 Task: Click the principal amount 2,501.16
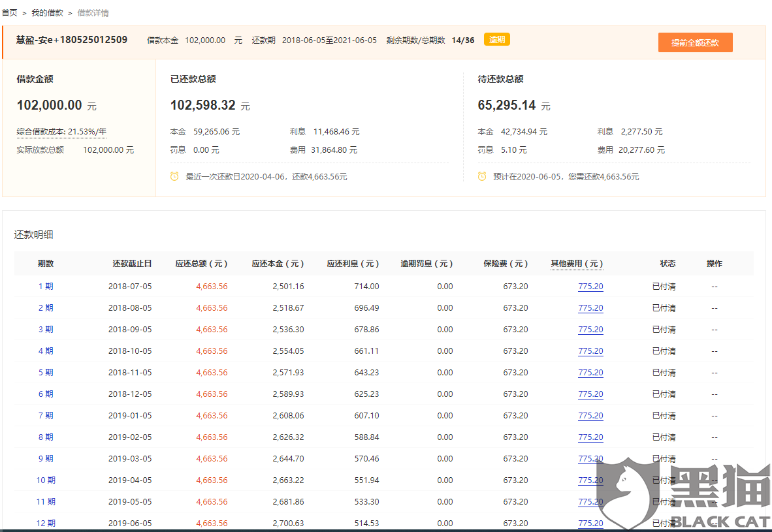tap(288, 287)
